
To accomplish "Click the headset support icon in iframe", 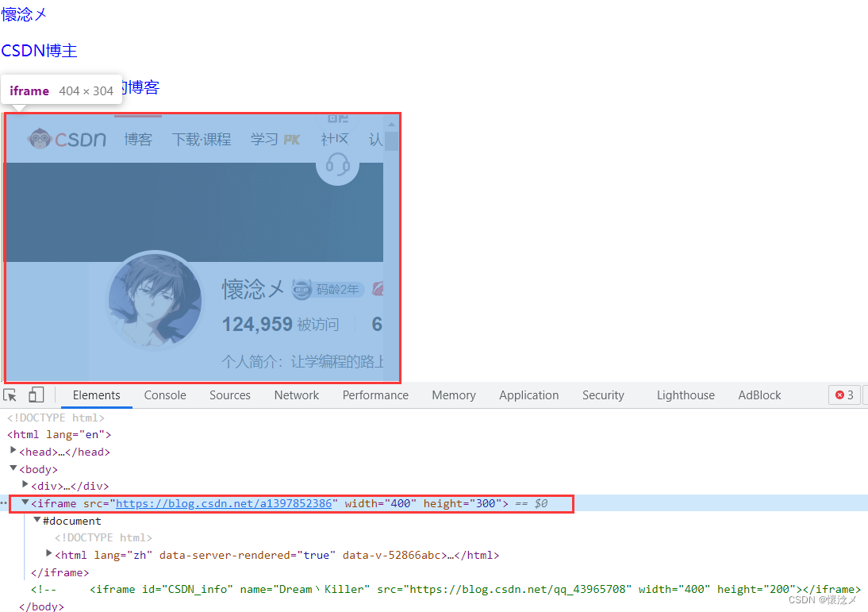I will click(x=337, y=164).
